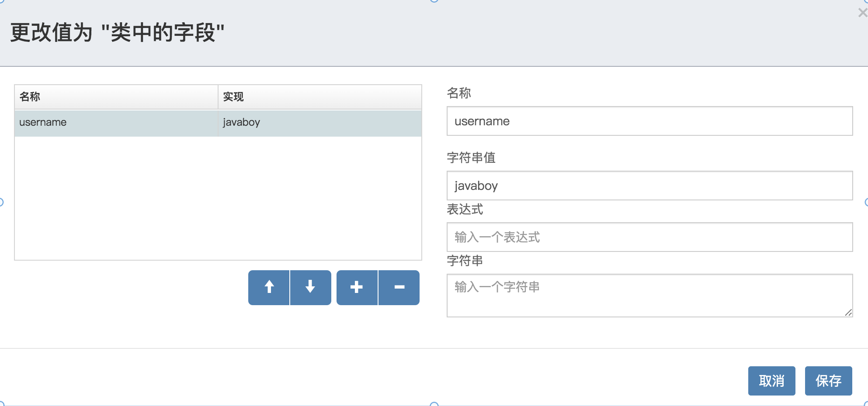Focus the 名称 input containing username
The image size is (868, 406).
[649, 121]
